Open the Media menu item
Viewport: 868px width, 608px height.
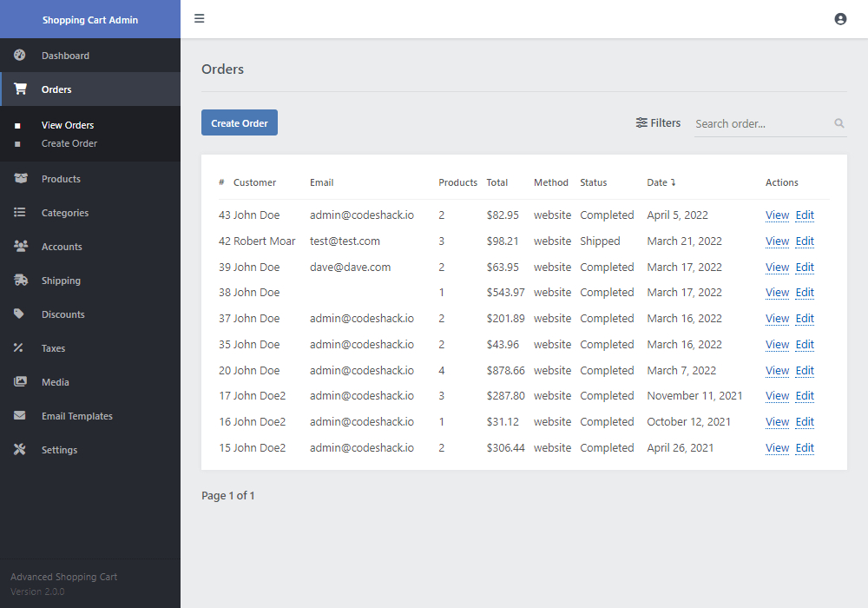point(90,382)
